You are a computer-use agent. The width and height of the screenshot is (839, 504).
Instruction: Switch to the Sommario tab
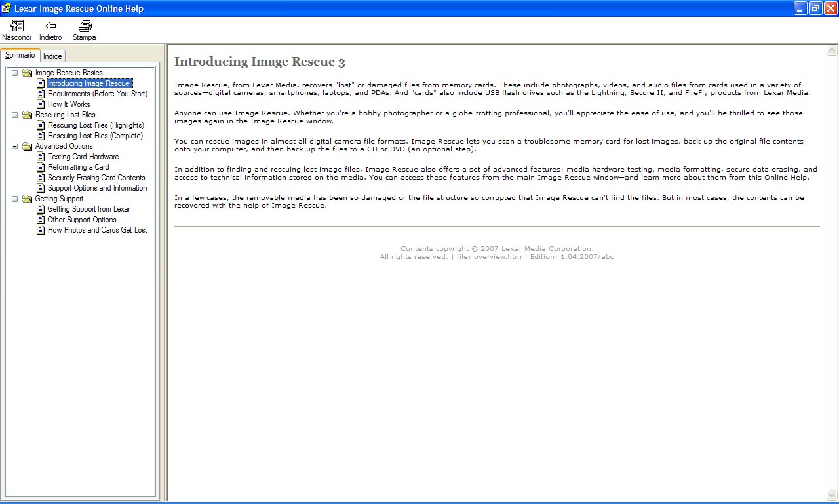pos(20,56)
